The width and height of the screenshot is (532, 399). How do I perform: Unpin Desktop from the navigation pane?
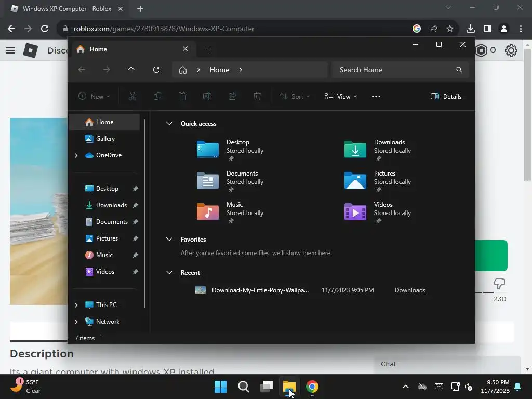136,189
